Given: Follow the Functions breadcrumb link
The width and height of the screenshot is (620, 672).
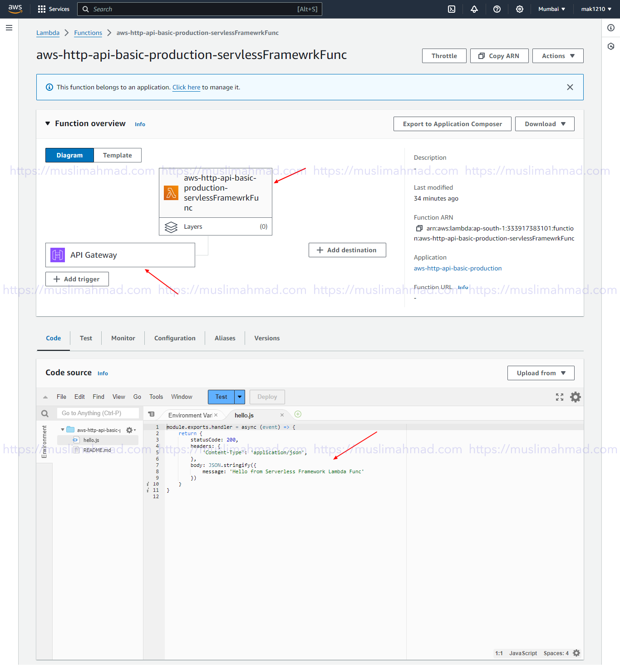Looking at the screenshot, I should tap(88, 33).
